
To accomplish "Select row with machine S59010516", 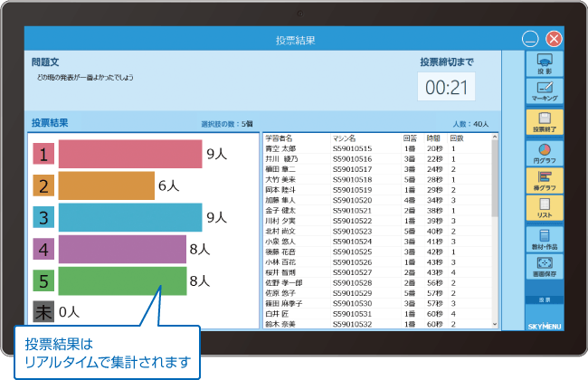I will (x=377, y=159).
